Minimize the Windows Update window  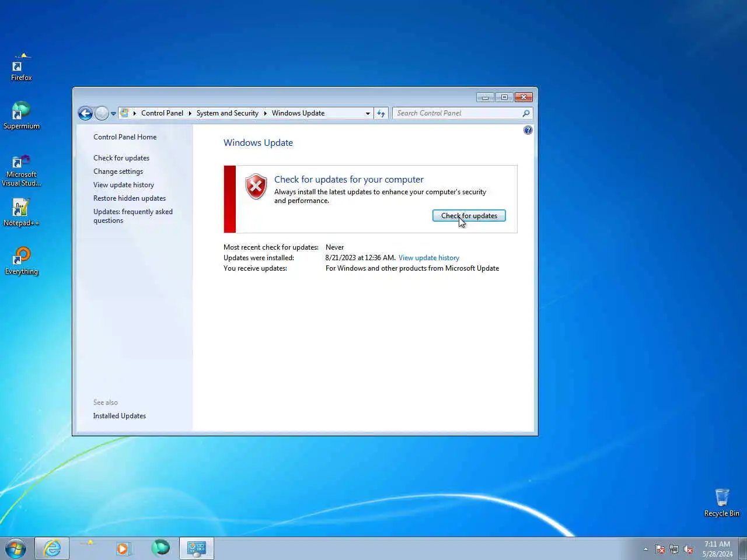pyautogui.click(x=485, y=97)
